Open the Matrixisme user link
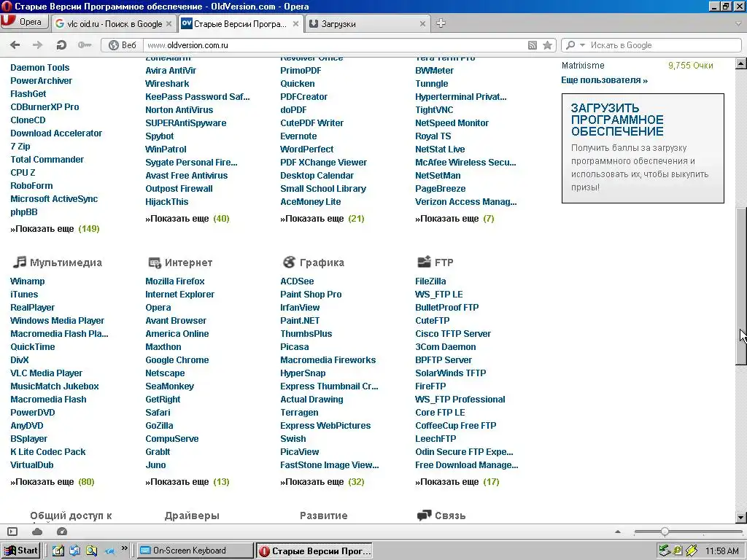Viewport: 747px width, 560px height. coord(583,65)
